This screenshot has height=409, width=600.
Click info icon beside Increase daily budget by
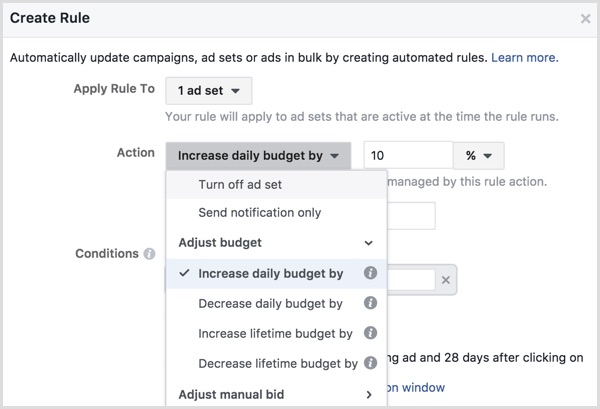tap(370, 273)
